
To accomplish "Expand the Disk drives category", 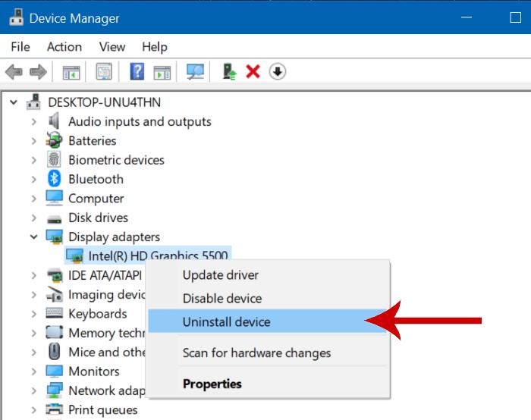I will coord(34,218).
